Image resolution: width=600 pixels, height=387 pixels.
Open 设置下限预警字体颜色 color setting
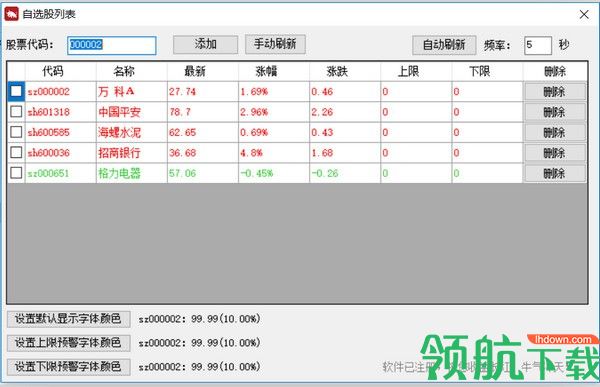pyautogui.click(x=68, y=367)
